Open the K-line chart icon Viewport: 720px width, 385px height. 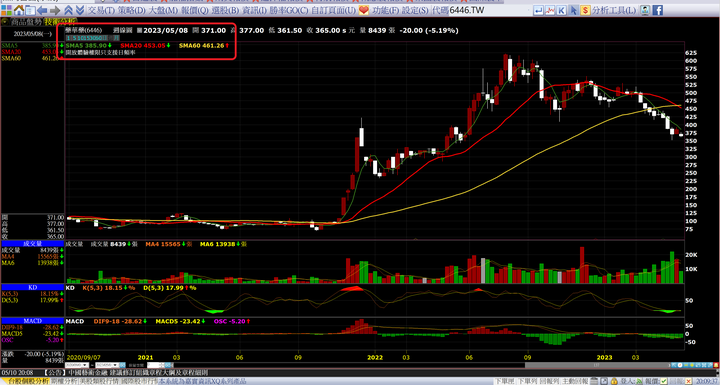[562, 10]
